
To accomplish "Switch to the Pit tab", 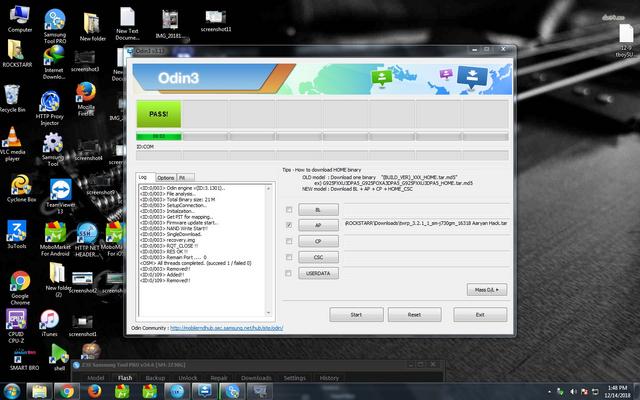I will tap(185, 178).
